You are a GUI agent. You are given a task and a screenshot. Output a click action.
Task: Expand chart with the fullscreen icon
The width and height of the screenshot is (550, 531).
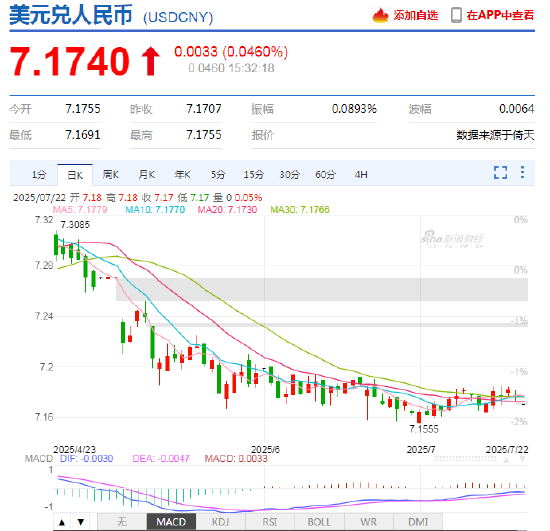(501, 173)
